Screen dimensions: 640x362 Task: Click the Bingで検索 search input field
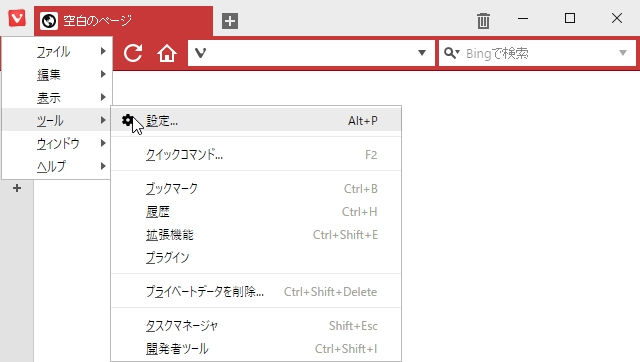539,53
